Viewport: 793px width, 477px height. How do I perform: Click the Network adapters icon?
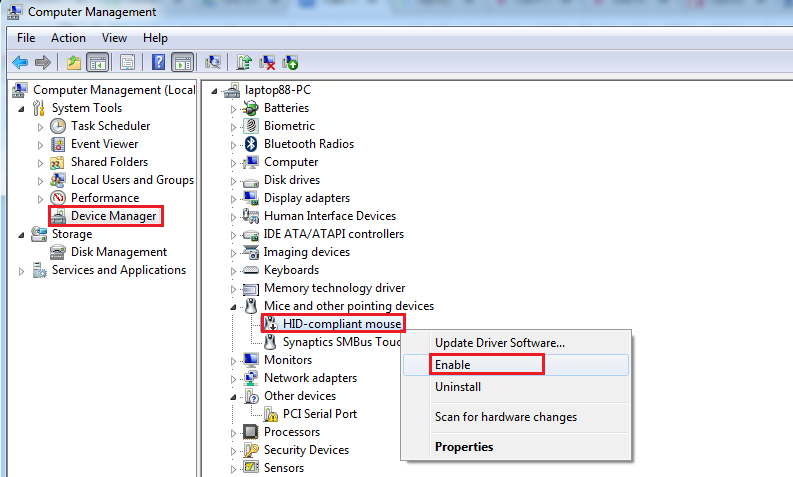251,378
